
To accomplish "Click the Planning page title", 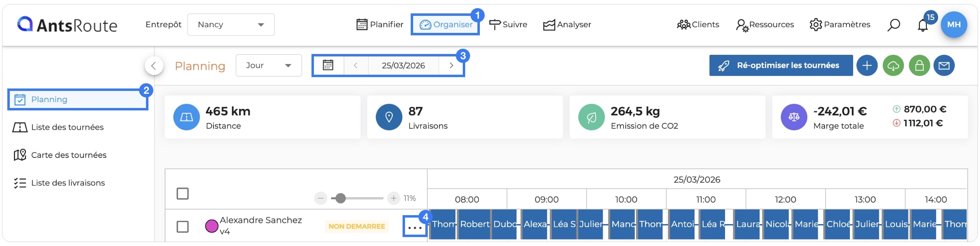I will [x=200, y=66].
